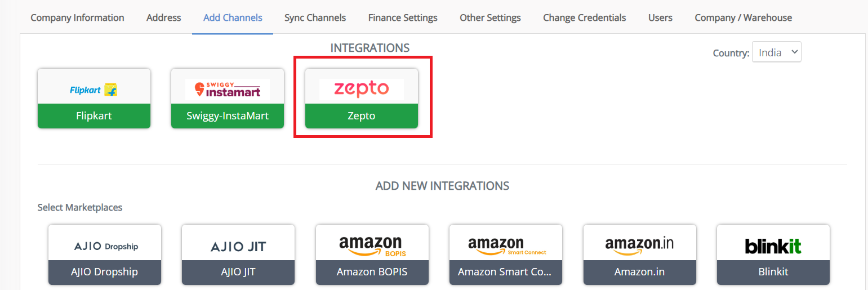Expand the Country dropdown showing India
The width and height of the screenshot is (868, 290).
coord(777,52)
